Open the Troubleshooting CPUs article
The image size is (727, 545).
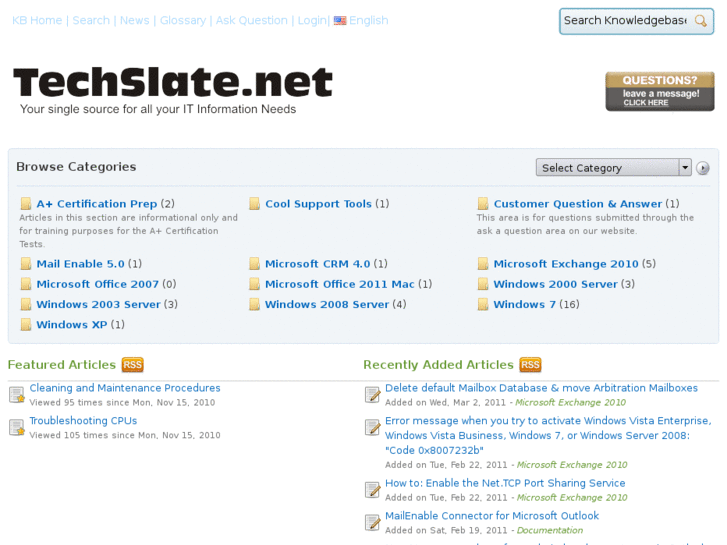pyautogui.click(x=83, y=421)
